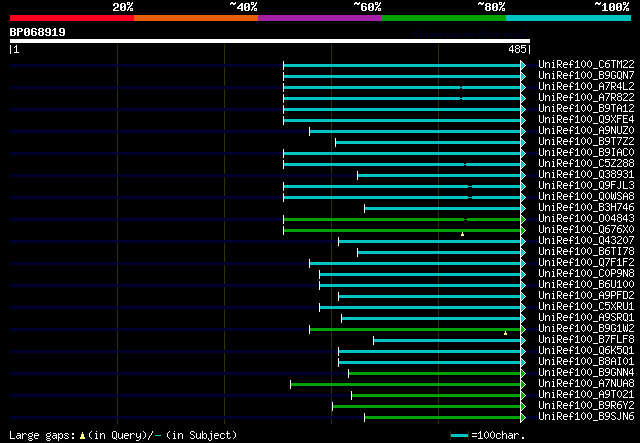Click the purple ~60% identity legend segment
Viewport: 640px width, 443px height.
coord(320,18)
